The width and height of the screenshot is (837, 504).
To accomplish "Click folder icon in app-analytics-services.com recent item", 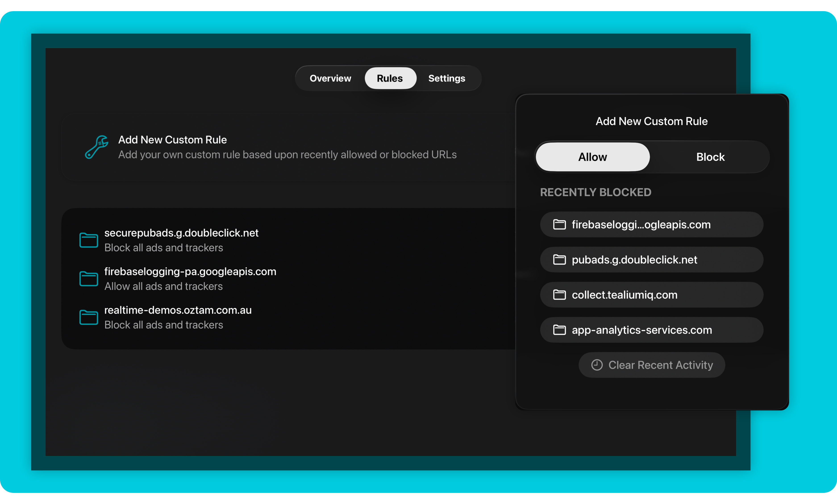I will [559, 330].
